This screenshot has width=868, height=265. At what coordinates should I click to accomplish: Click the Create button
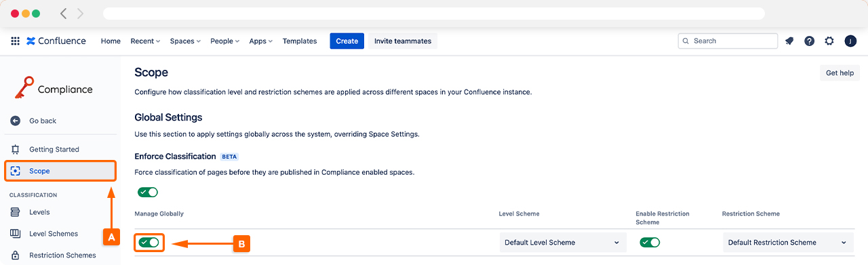347,41
